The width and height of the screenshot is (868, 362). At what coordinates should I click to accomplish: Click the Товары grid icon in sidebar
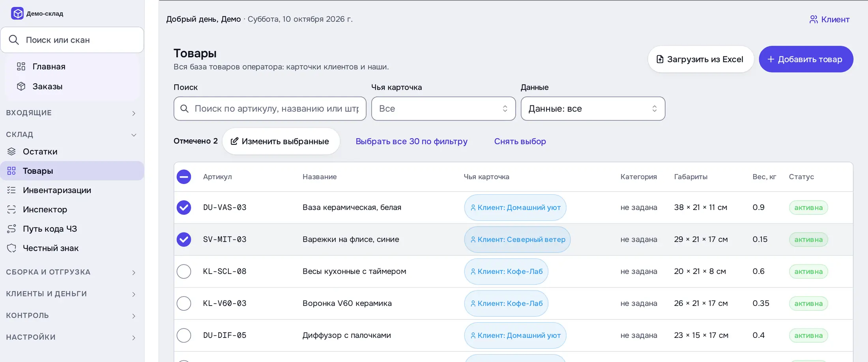click(x=11, y=171)
